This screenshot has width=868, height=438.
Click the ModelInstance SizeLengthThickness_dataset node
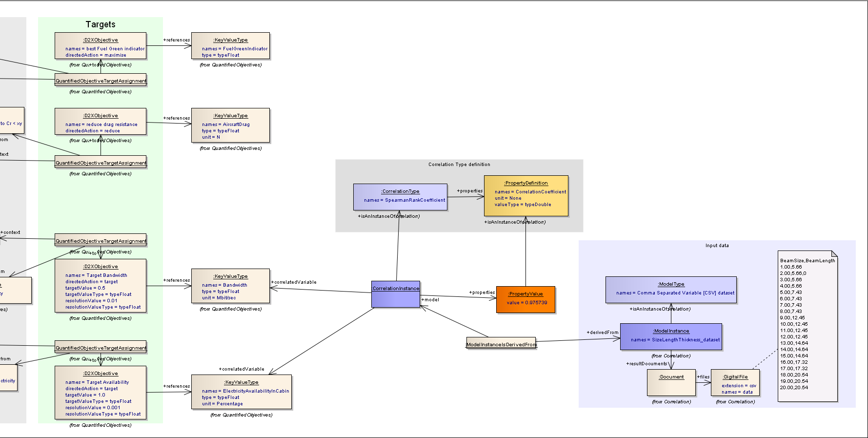click(671, 336)
